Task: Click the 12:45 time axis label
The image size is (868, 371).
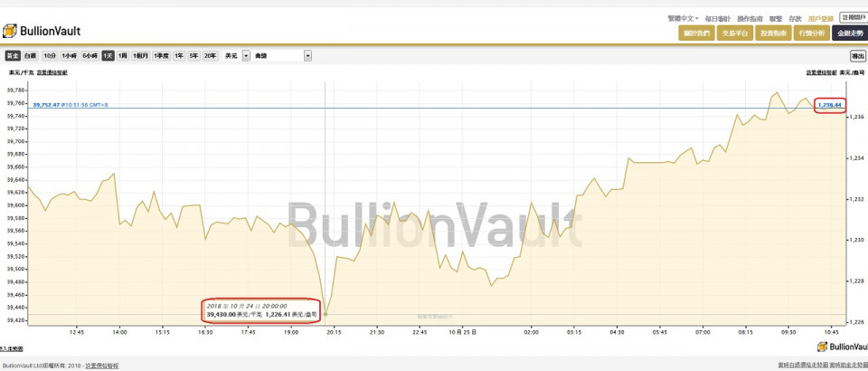Action: coord(76,332)
